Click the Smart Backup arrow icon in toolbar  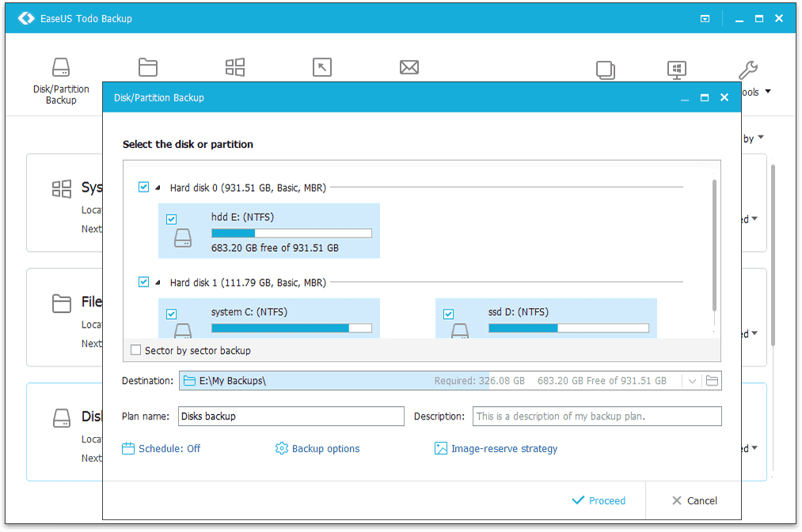click(x=322, y=67)
